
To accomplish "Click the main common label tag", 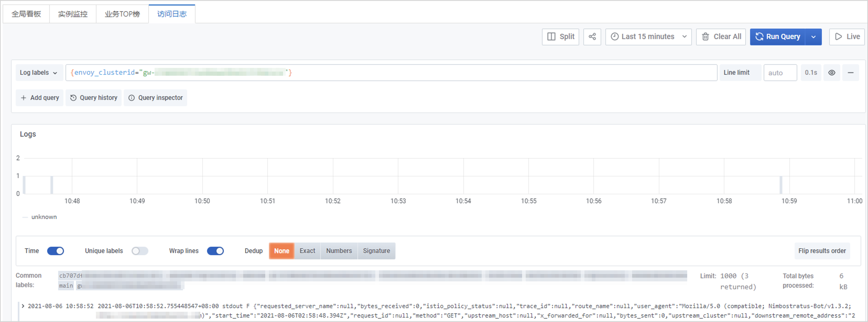I will pyautogui.click(x=66, y=286).
